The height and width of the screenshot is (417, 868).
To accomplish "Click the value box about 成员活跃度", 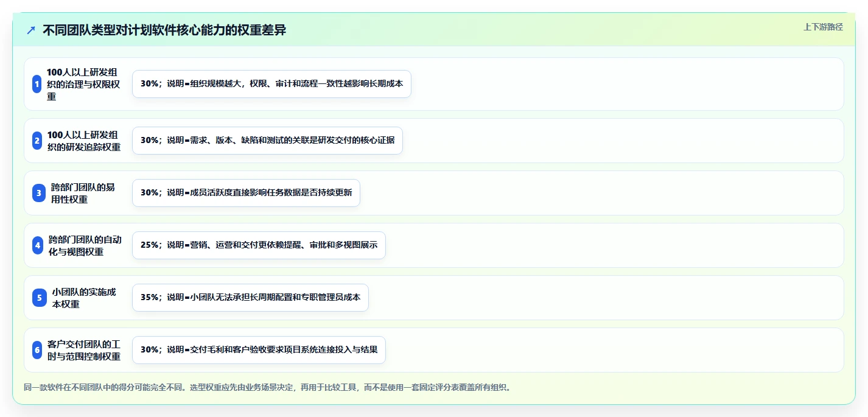I will tap(246, 193).
